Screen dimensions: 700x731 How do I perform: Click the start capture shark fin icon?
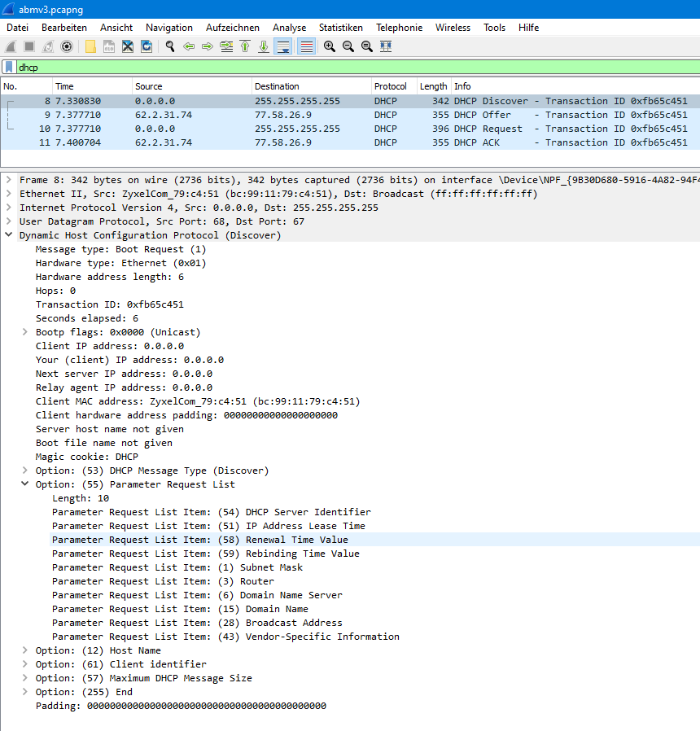point(11,46)
